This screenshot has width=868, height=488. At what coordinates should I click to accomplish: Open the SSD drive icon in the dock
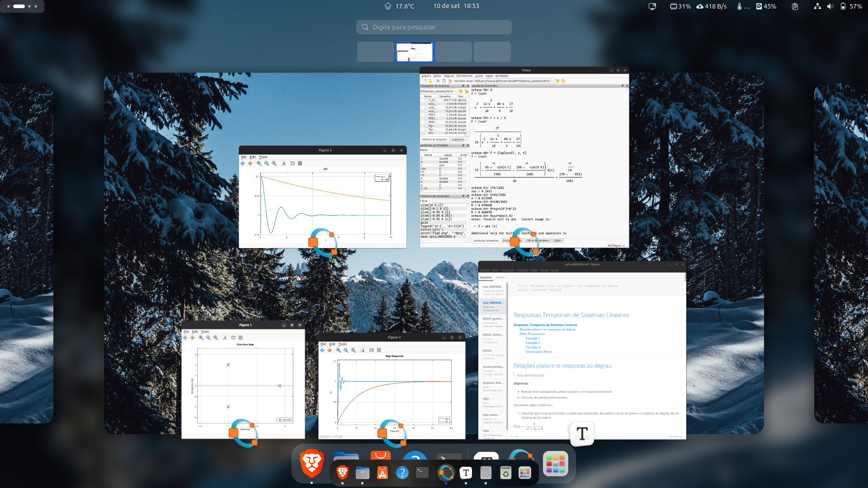pyautogui.click(x=486, y=473)
